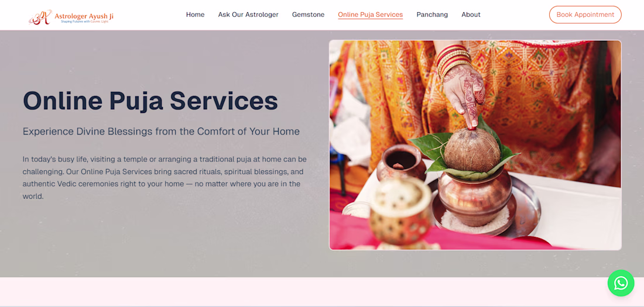Open WhatsApp chat floating icon

click(621, 283)
